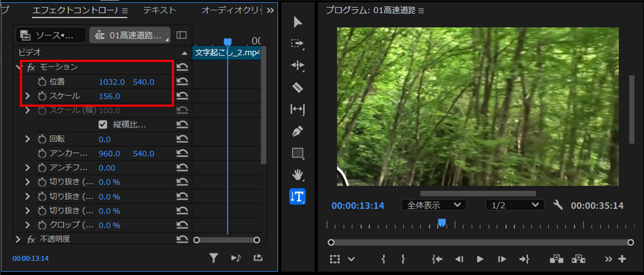Reset the クロップ parameter
644x275 pixels.
(182, 225)
